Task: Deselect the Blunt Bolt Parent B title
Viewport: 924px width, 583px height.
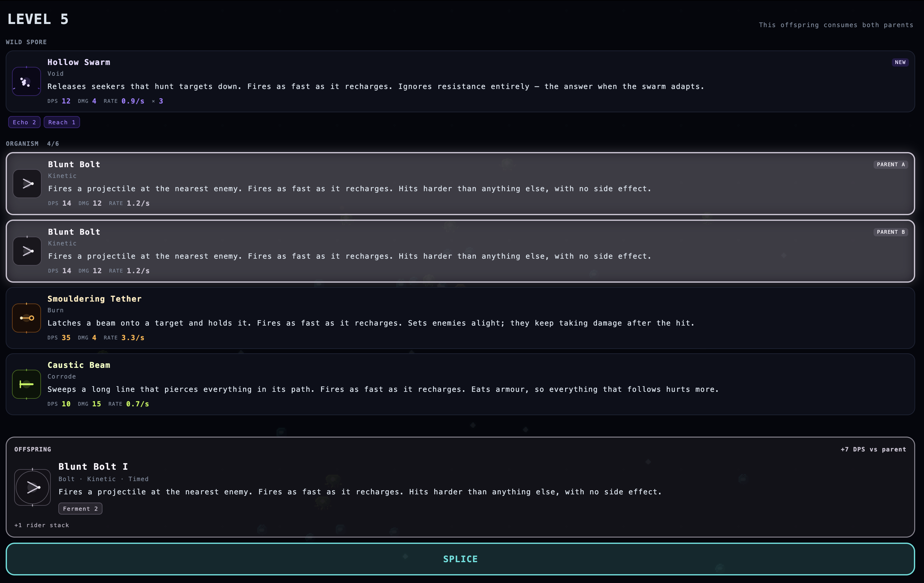Action: [74, 232]
